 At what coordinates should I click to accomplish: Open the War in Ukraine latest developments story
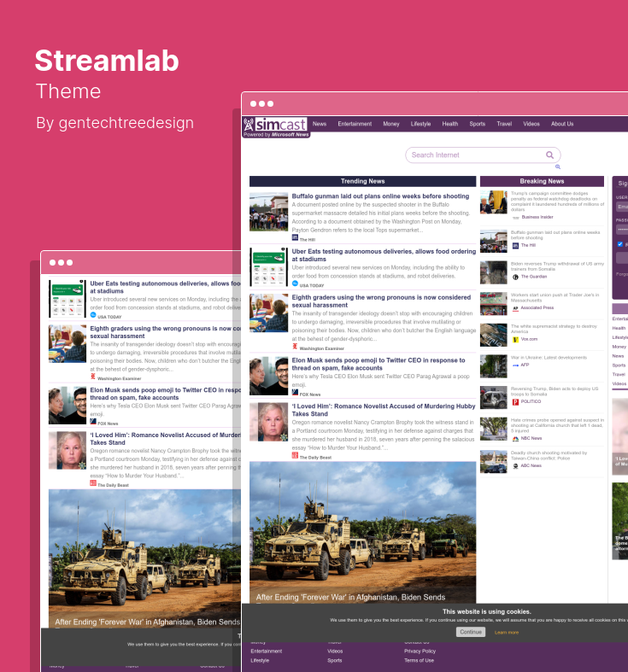[549, 358]
